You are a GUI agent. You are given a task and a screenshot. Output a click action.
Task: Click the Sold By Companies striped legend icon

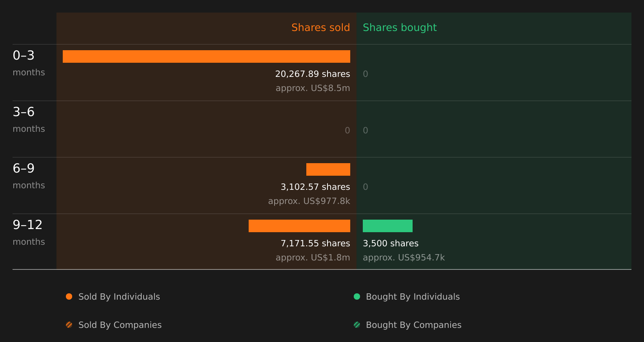point(69,325)
